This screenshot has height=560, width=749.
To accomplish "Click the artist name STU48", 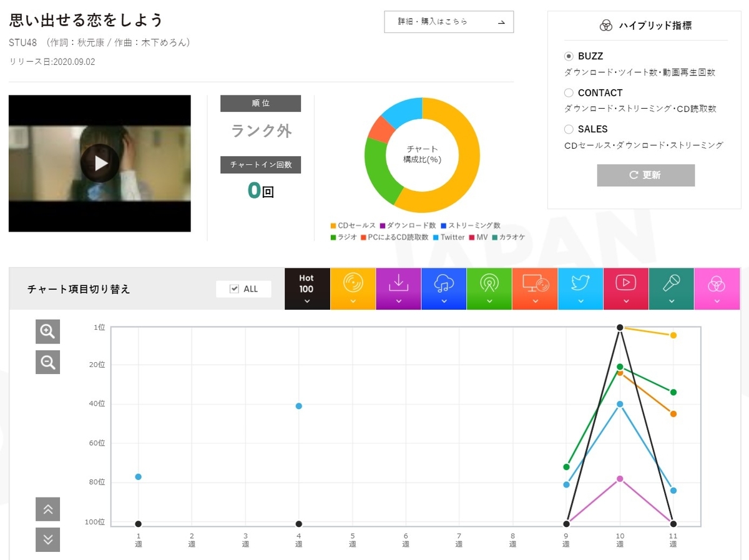I will (23, 42).
